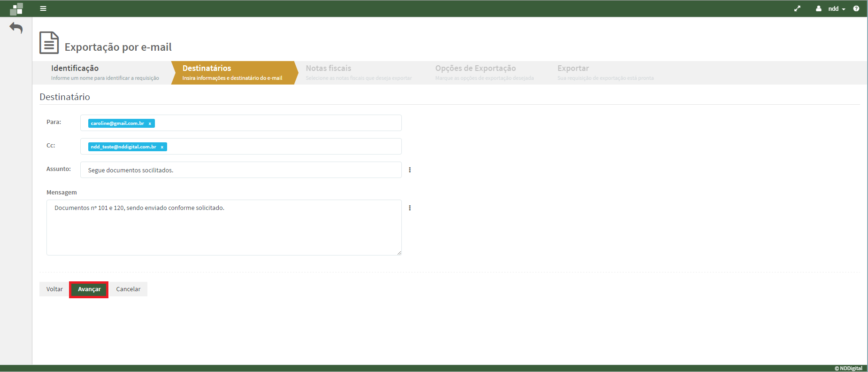Click the NDDigital logo icon
Image resolution: width=868 pixels, height=372 pixels.
[x=16, y=9]
